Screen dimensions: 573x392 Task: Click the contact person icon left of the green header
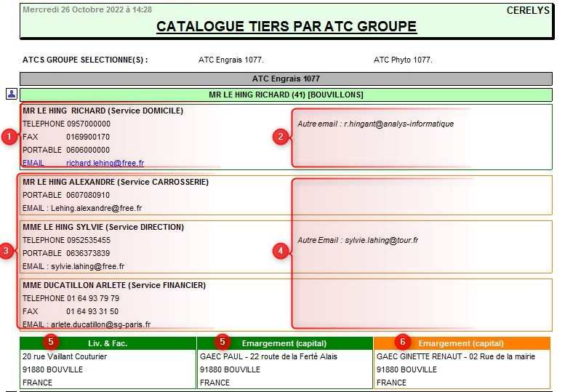[x=12, y=94]
